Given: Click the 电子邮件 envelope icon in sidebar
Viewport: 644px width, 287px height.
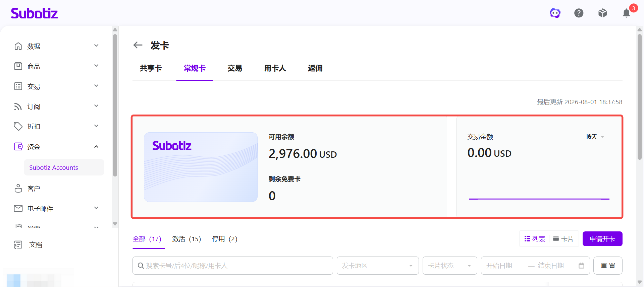Looking at the screenshot, I should pos(18,209).
